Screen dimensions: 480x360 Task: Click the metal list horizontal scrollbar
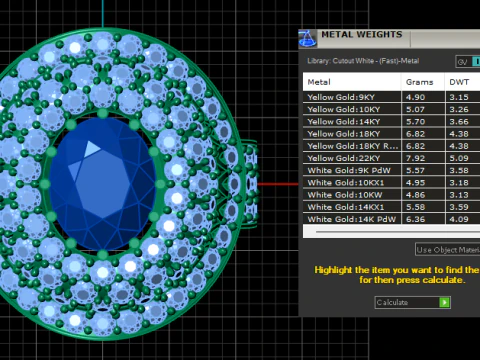(391, 231)
